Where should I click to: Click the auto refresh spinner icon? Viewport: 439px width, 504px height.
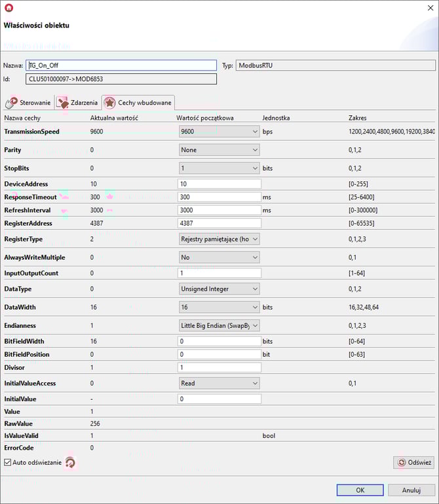(x=70, y=463)
